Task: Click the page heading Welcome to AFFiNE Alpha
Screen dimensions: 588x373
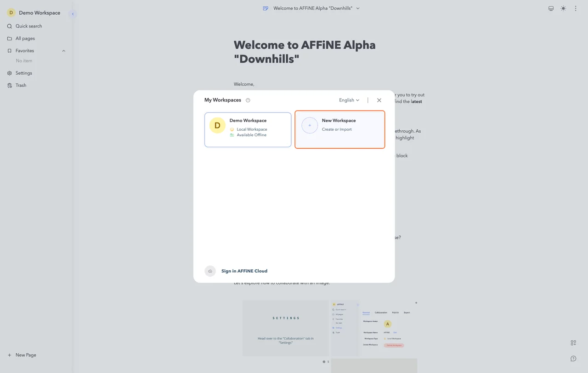Action: point(305,52)
